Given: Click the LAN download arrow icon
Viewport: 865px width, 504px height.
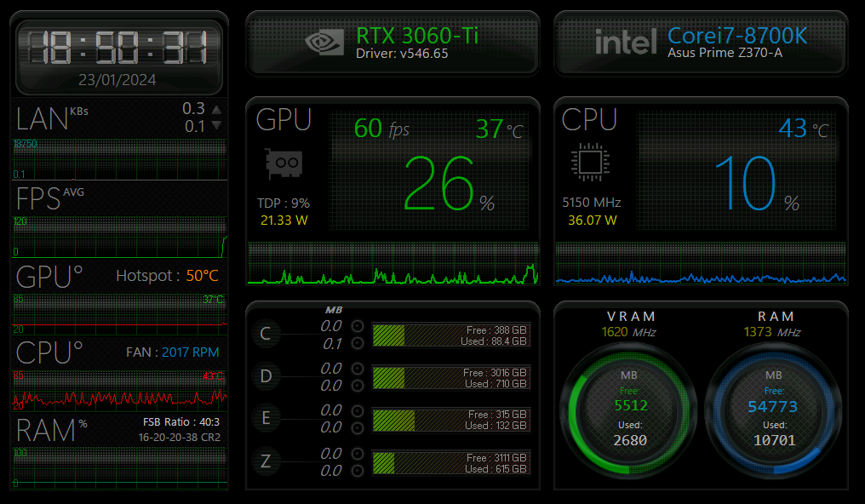Looking at the screenshot, I should pyautogui.click(x=217, y=126).
